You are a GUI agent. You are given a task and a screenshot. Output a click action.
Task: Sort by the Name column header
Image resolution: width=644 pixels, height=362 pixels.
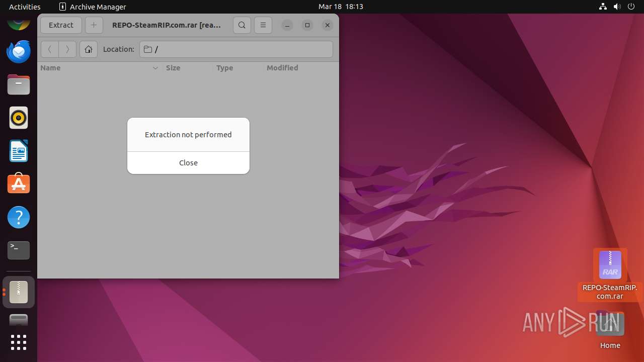pyautogui.click(x=100, y=68)
